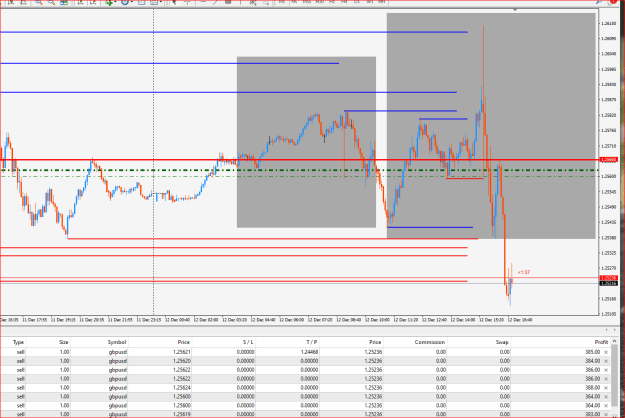This screenshot has height=418, width=625.
Task: Click the 1.25105 price axis label
Action: coord(609,314)
